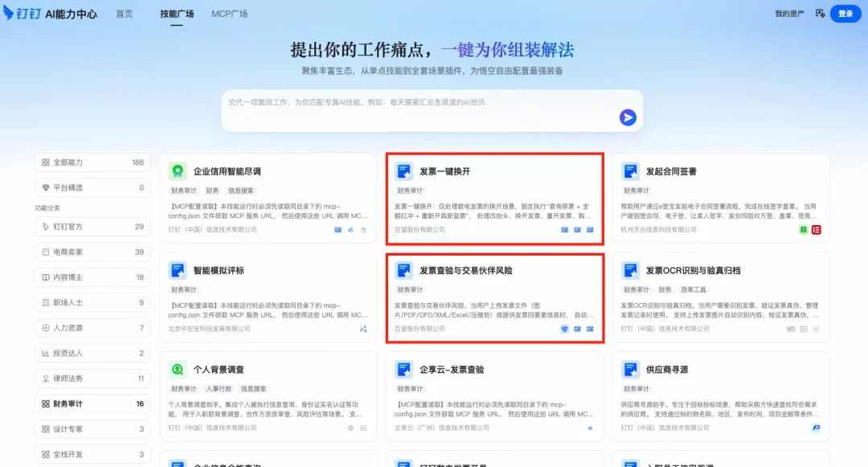The width and height of the screenshot is (868, 467).
Task: Click the language switch icon beside 我的资产
Action: [x=820, y=14]
